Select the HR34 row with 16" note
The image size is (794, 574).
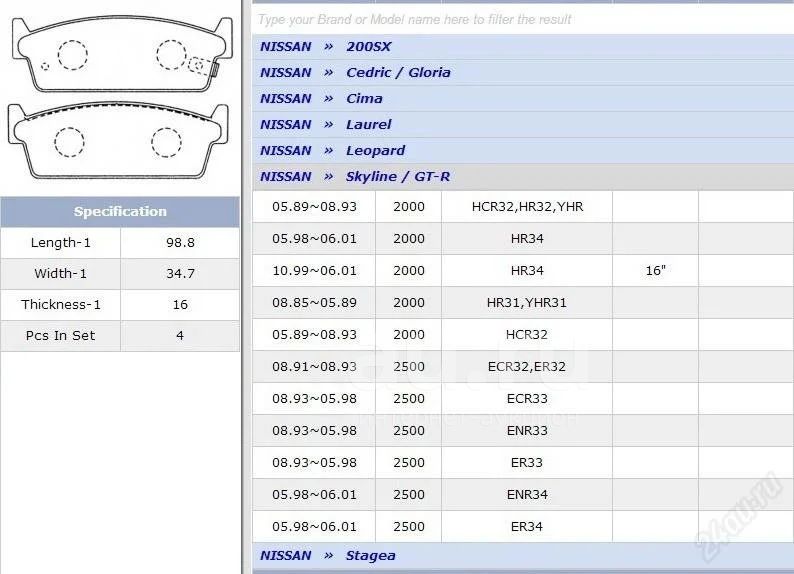pos(526,271)
